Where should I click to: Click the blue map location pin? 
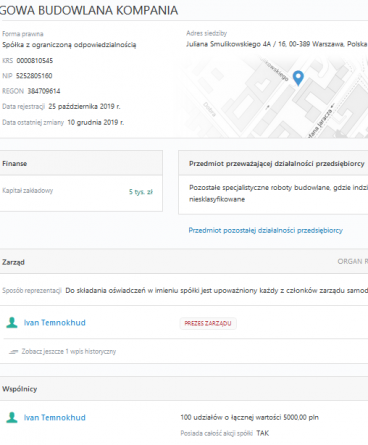[x=298, y=78]
